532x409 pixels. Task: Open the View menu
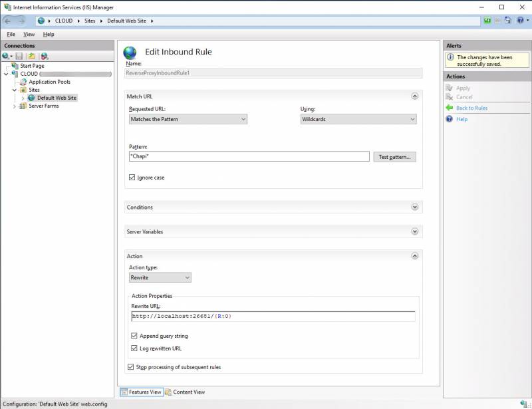pos(29,35)
